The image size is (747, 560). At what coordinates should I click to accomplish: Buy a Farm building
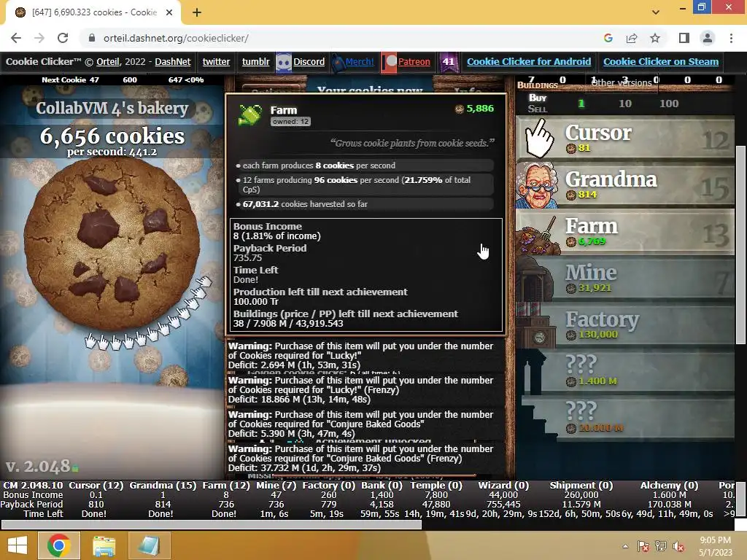[625, 232]
